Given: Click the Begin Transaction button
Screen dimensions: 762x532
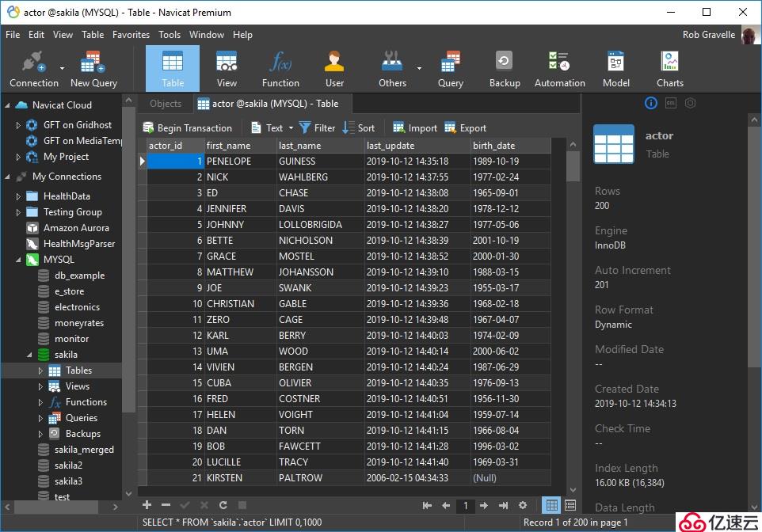Looking at the screenshot, I should coord(187,127).
